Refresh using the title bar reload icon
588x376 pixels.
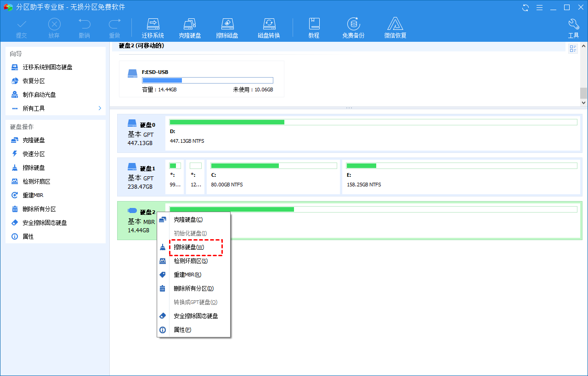(526, 7)
